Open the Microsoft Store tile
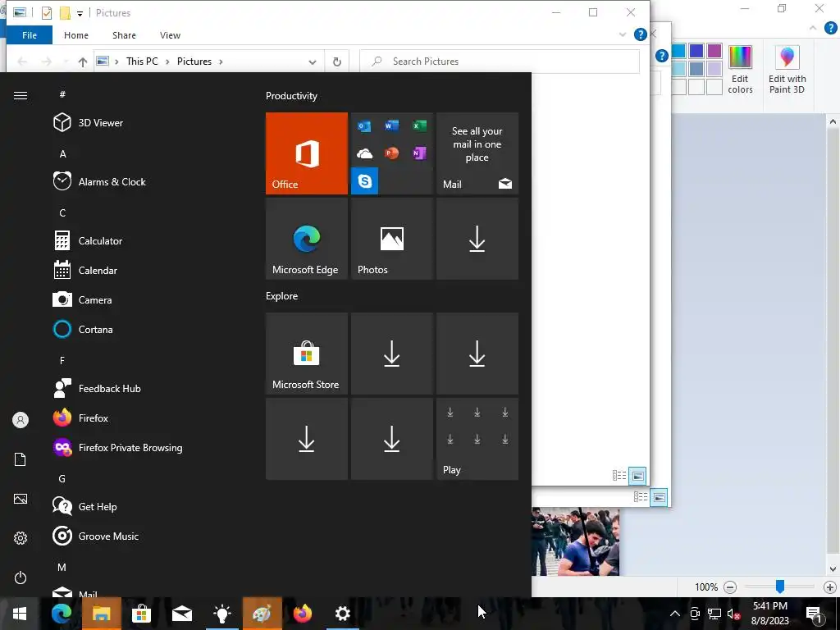The width and height of the screenshot is (840, 630). 307,354
